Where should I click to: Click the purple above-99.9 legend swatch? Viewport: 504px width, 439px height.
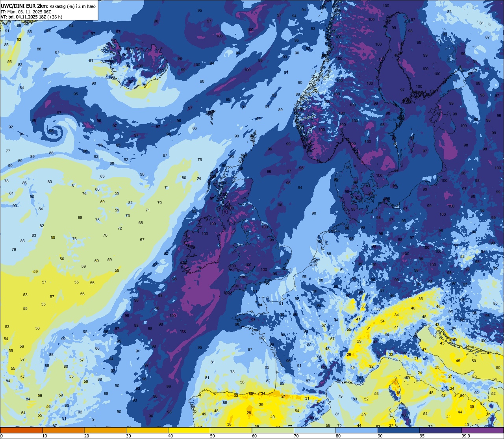coord(482,430)
